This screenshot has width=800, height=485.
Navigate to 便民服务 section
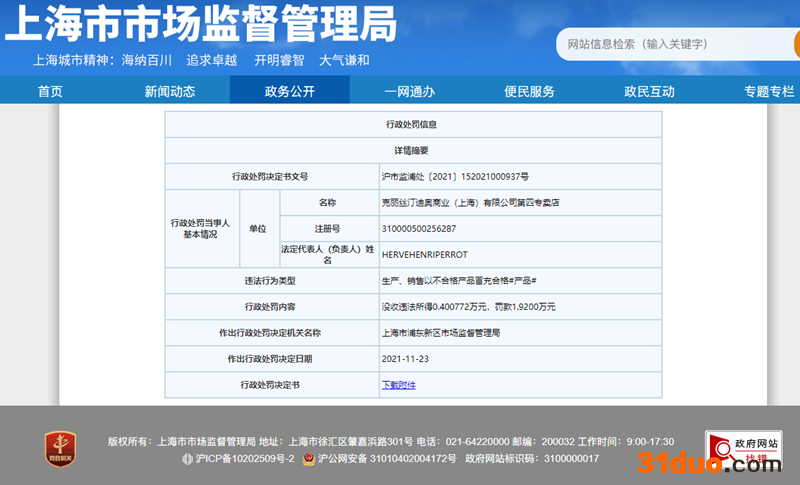pyautogui.click(x=530, y=91)
